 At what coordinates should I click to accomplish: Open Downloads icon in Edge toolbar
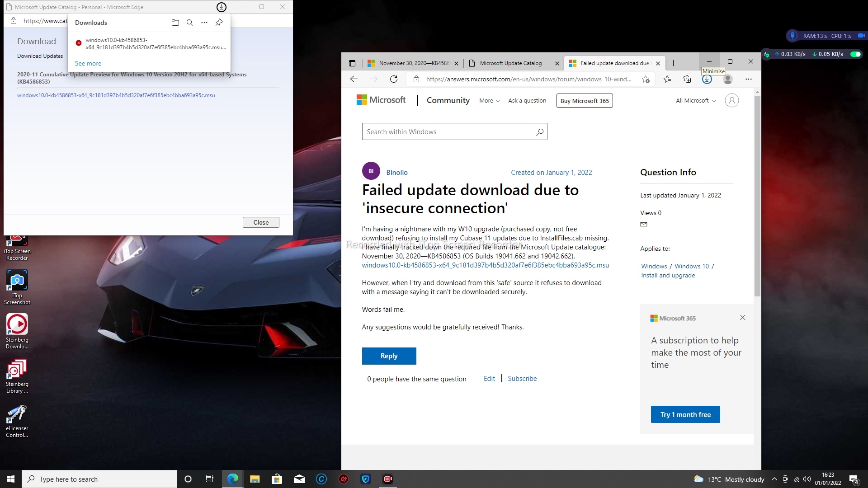tap(707, 79)
